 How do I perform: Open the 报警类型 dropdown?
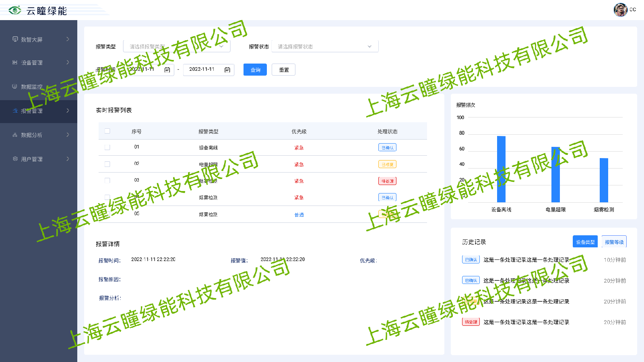point(177,46)
